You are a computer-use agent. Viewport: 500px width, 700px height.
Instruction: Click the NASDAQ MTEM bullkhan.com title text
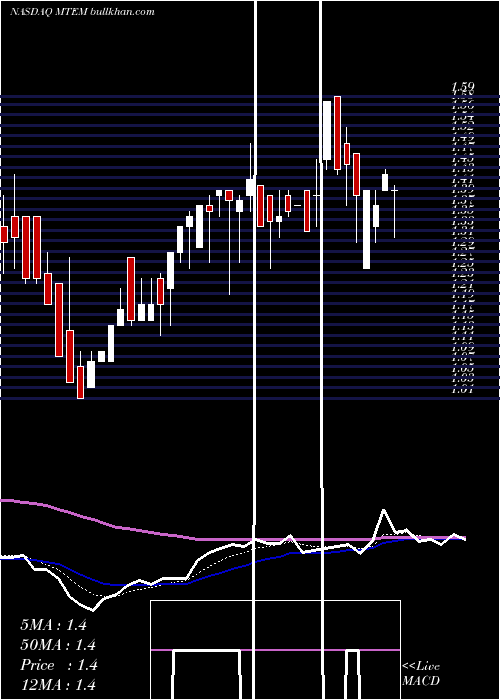coord(82,12)
